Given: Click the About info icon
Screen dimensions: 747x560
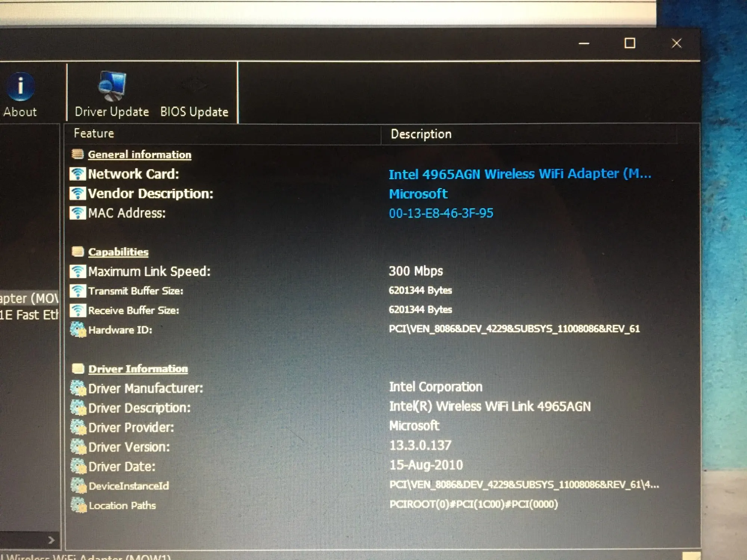Looking at the screenshot, I should click(x=20, y=87).
